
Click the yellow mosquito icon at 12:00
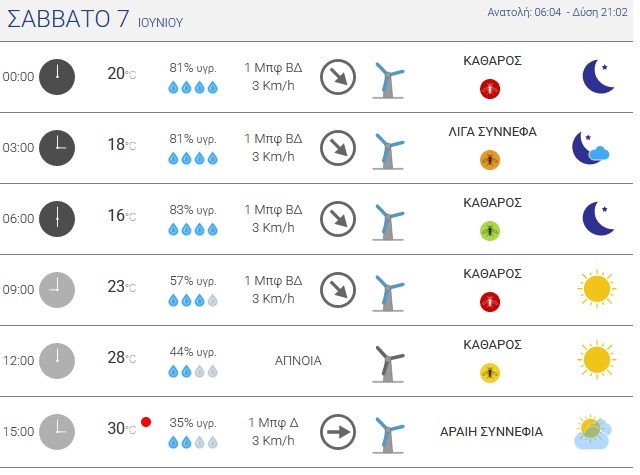tap(490, 373)
